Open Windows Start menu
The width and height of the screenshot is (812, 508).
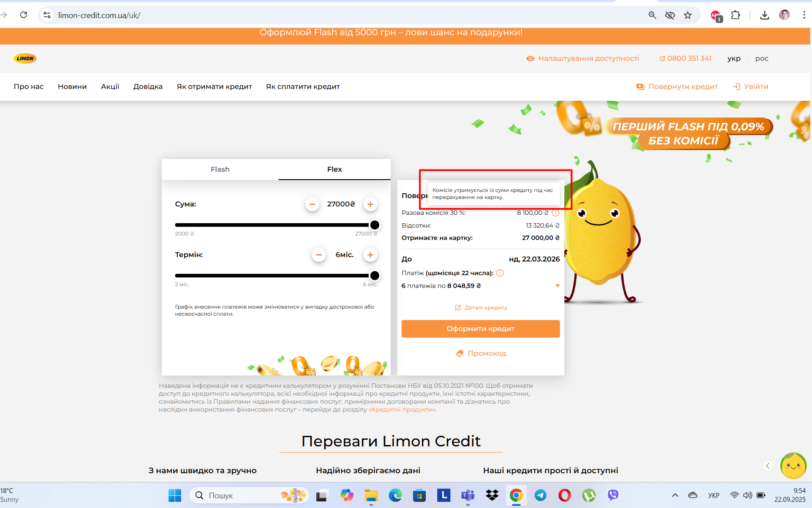[x=175, y=496]
